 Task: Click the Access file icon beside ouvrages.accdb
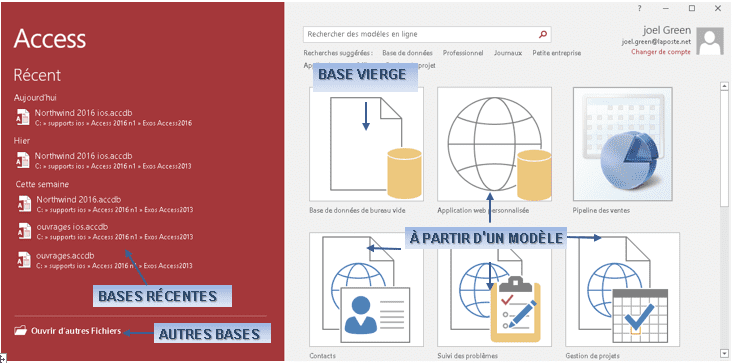(x=24, y=260)
